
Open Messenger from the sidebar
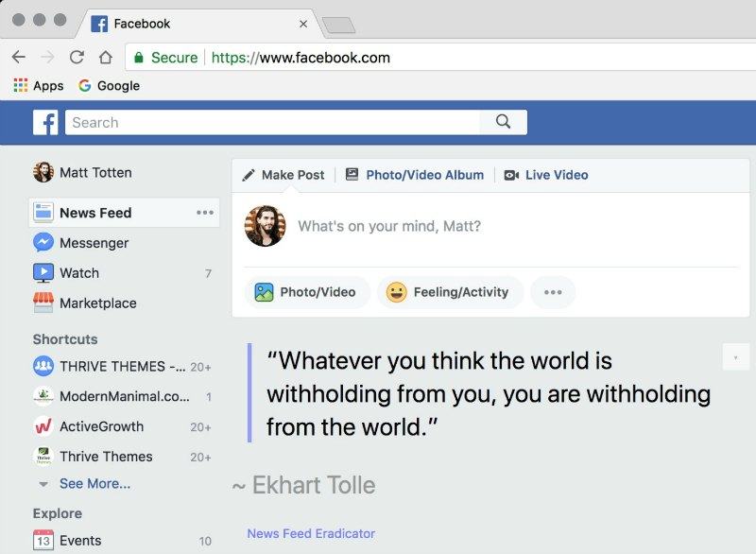pyautogui.click(x=81, y=243)
